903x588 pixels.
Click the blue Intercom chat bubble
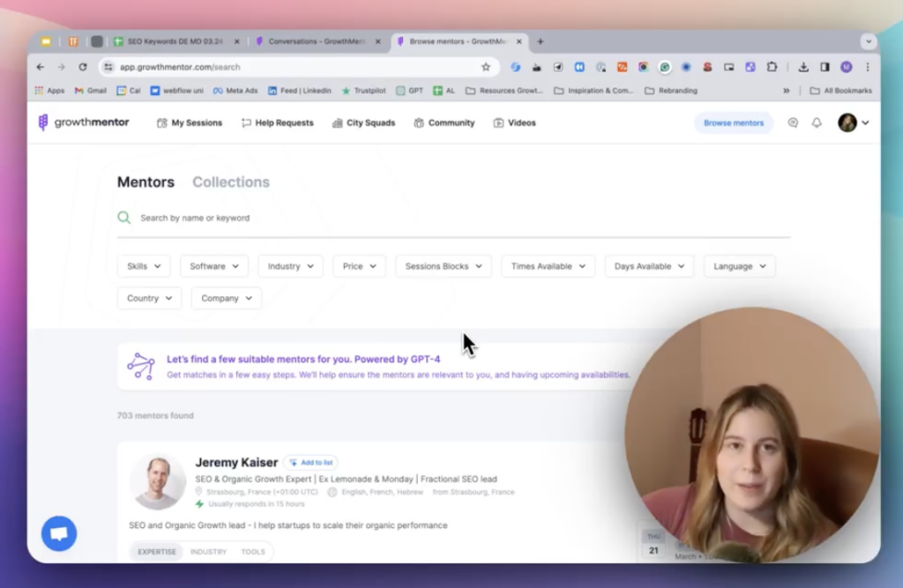pos(59,533)
